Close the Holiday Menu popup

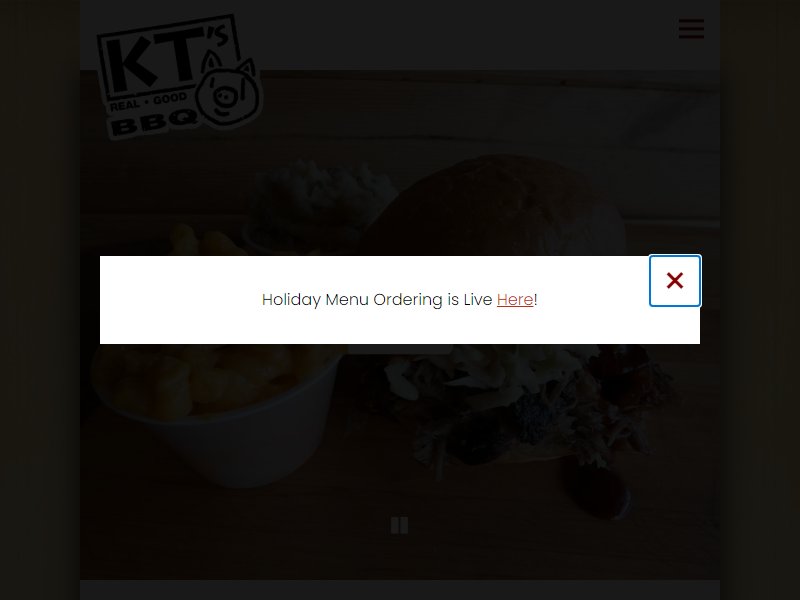(674, 281)
